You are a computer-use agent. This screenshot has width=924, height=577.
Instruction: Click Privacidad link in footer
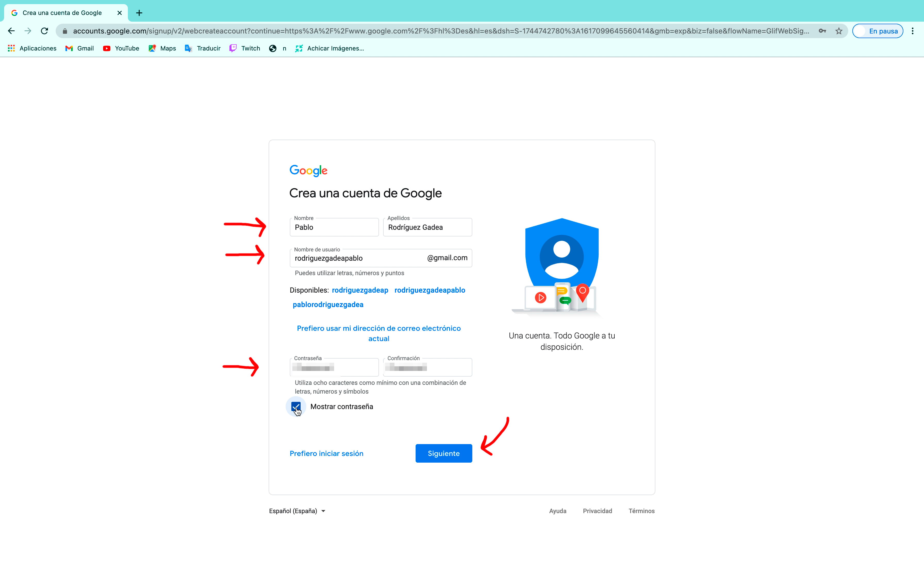(597, 511)
